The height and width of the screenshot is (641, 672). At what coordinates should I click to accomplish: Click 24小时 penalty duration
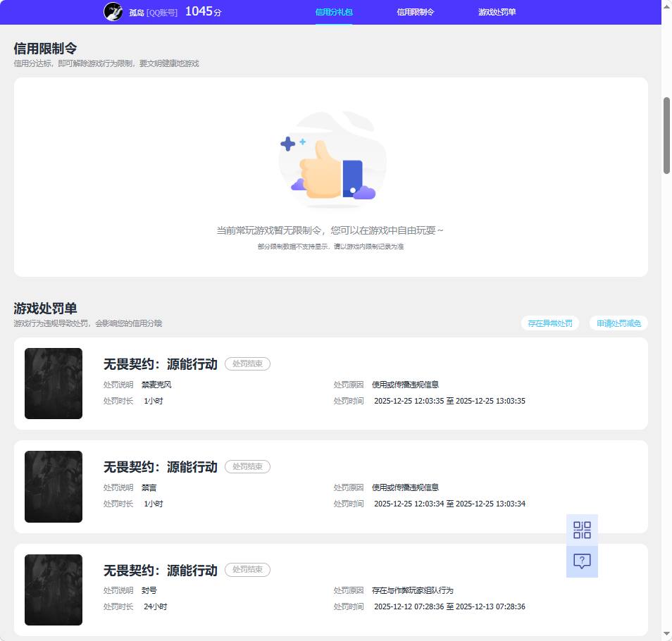[155, 606]
